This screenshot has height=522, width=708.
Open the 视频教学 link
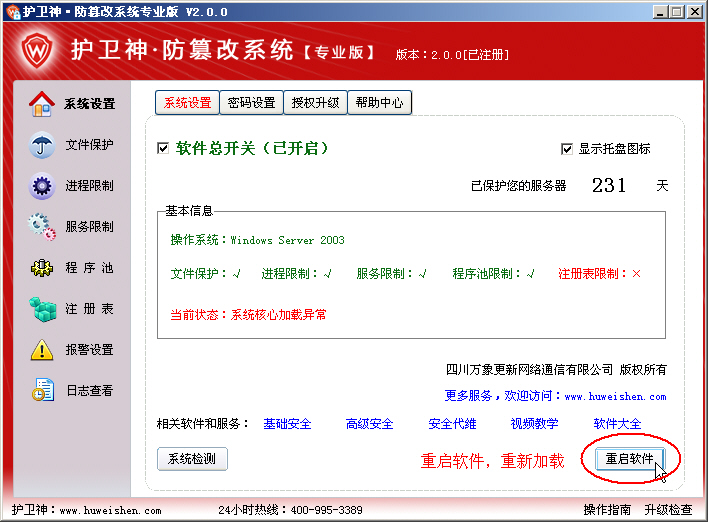click(x=534, y=424)
